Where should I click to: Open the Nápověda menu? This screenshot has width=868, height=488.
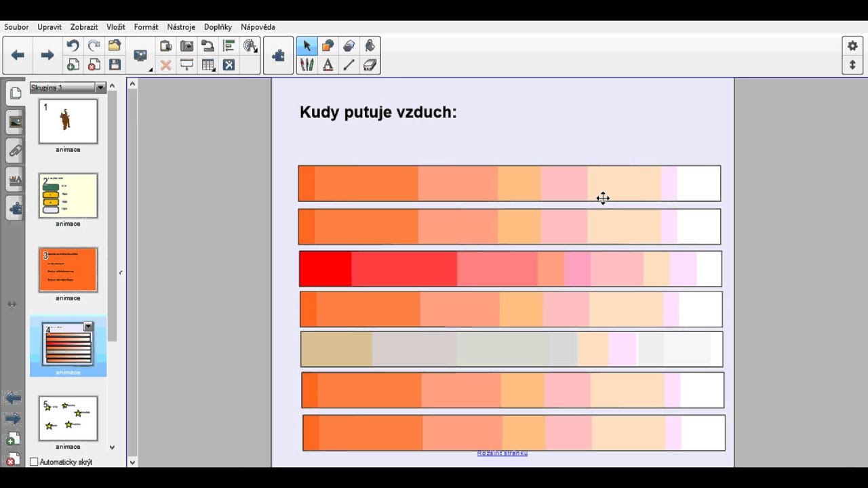coord(258,27)
